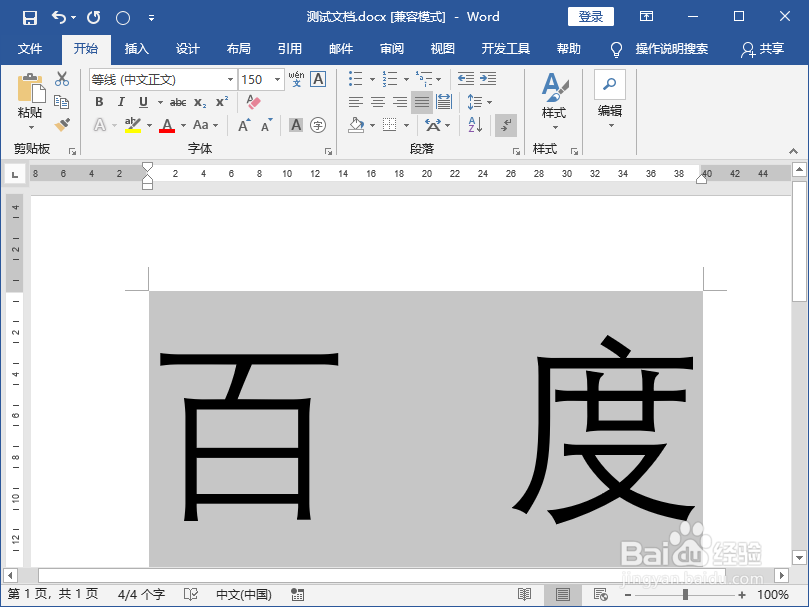
Task: Click the Grow Font icon
Action: click(x=244, y=124)
